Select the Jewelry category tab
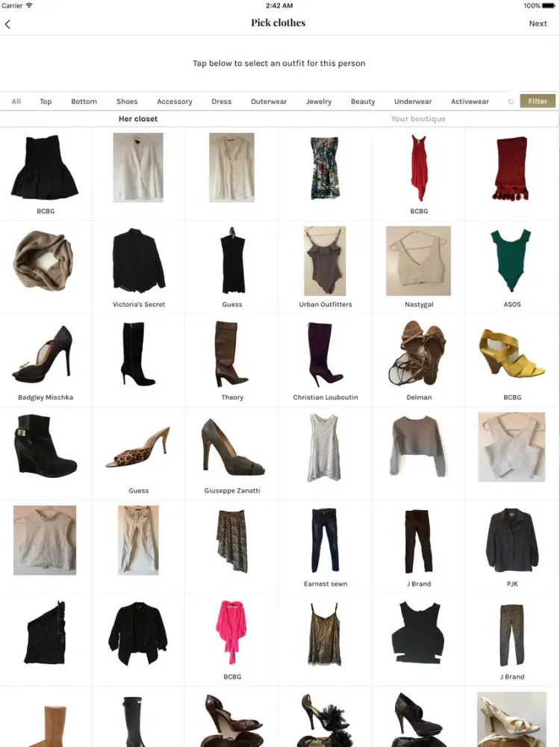Viewport: 560px width, 747px height. [x=319, y=102]
